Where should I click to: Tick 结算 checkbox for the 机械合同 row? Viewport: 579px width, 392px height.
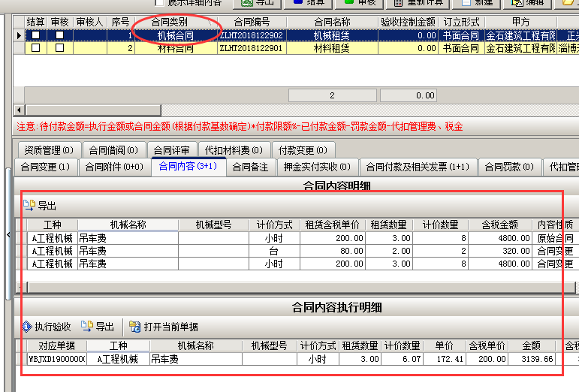point(35,35)
